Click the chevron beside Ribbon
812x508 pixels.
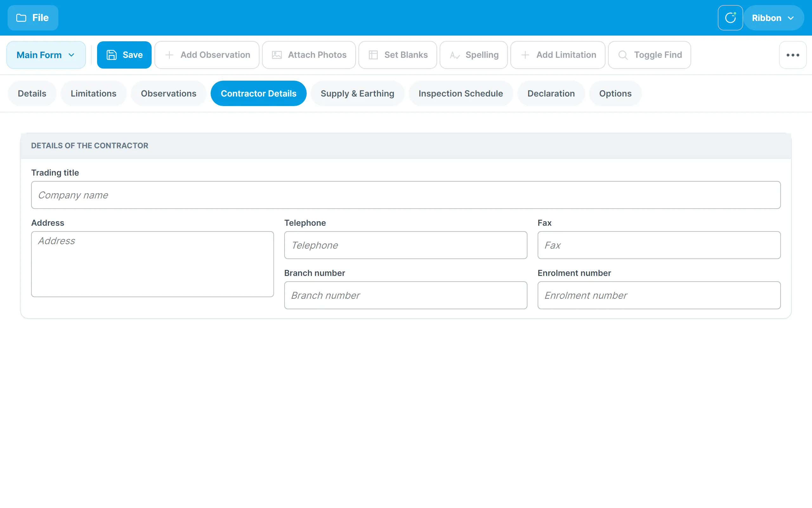[790, 18]
